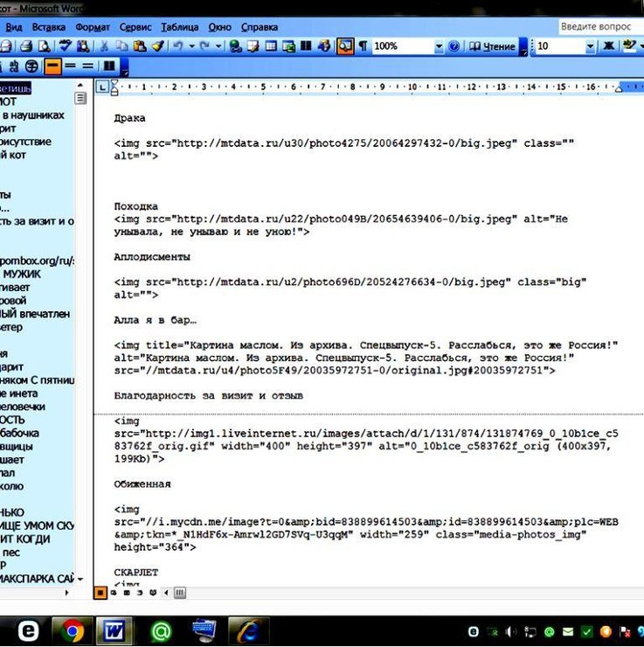
Task: Click the Columns icon in toolbar
Action: pyautogui.click(x=305, y=46)
